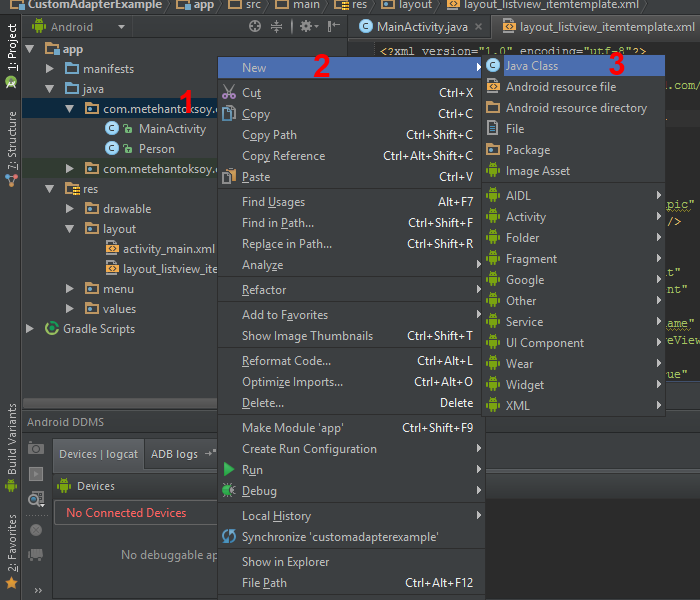Select New in the context menu
The height and width of the screenshot is (600, 700).
click(350, 68)
